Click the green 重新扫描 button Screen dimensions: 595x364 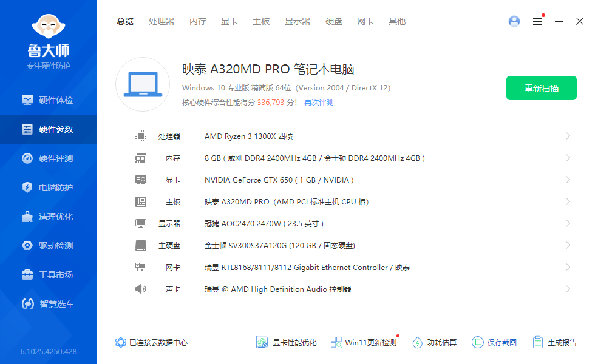tap(542, 88)
